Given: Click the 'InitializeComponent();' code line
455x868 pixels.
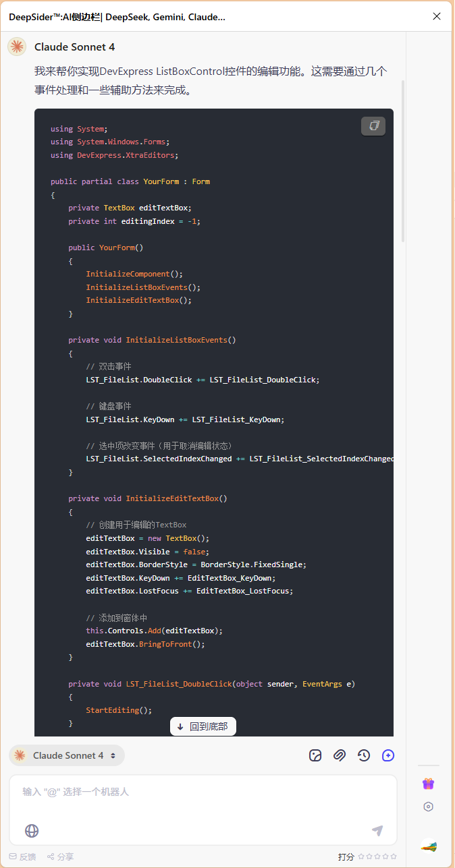Looking at the screenshot, I should 134,274.
